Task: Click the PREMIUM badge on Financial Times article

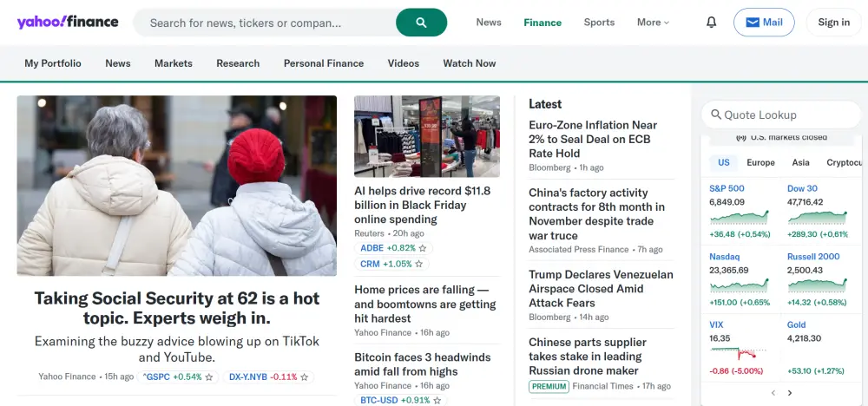Action: [549, 387]
